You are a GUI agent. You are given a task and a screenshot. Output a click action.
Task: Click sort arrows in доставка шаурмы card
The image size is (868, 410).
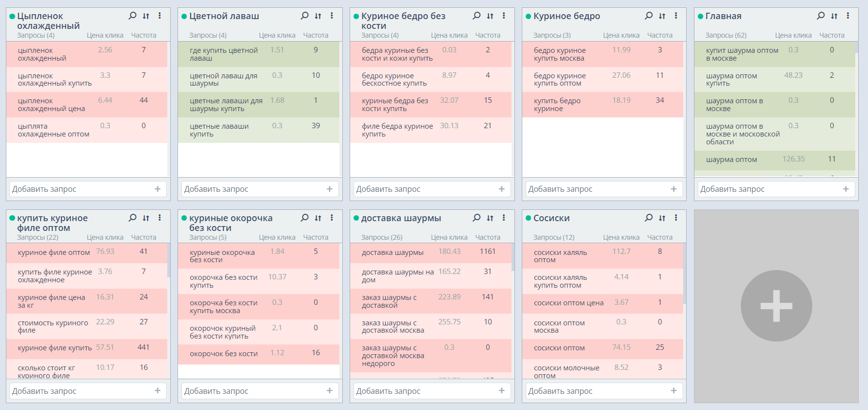click(x=490, y=218)
